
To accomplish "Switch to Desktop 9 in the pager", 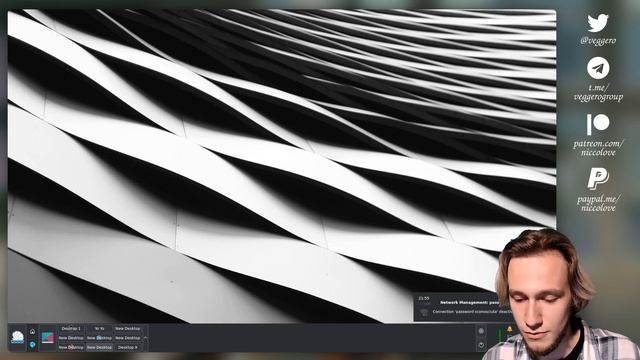I will (127, 347).
